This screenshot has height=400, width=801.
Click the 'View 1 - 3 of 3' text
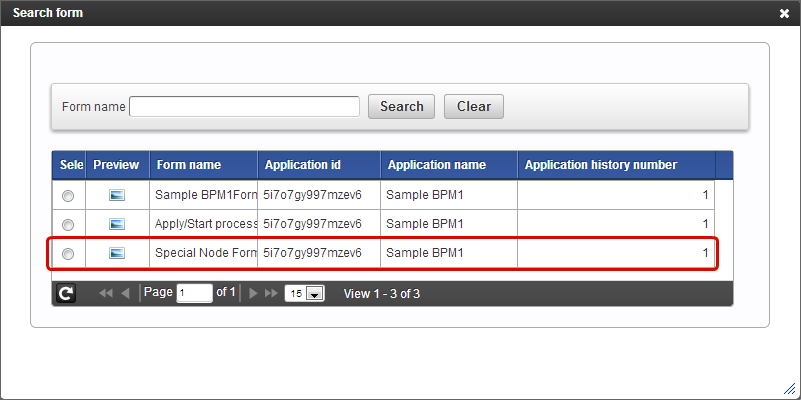click(x=382, y=294)
